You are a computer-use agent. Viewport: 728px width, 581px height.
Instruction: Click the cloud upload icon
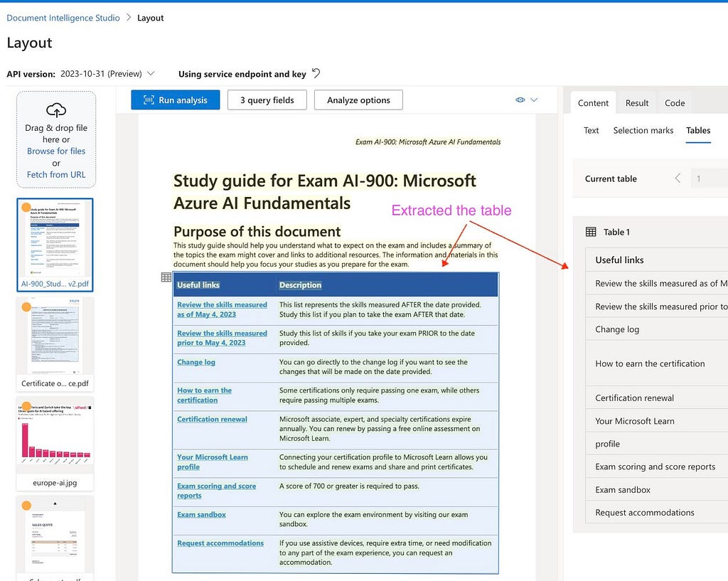[56, 110]
